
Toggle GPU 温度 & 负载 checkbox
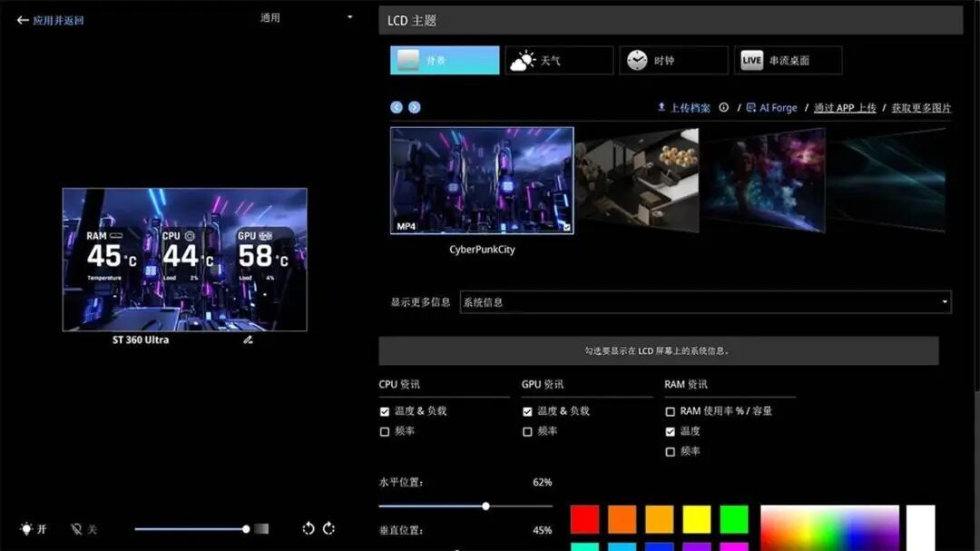pyautogui.click(x=527, y=411)
